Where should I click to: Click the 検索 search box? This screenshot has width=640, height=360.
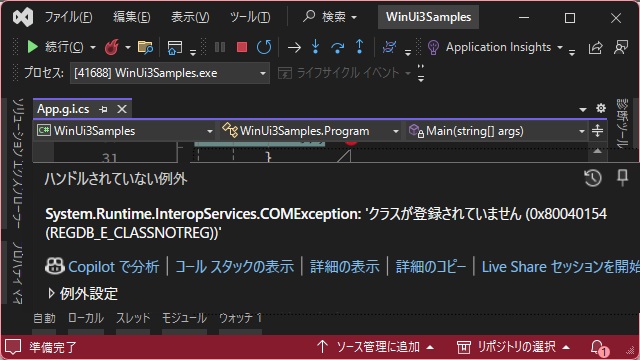tap(330, 17)
